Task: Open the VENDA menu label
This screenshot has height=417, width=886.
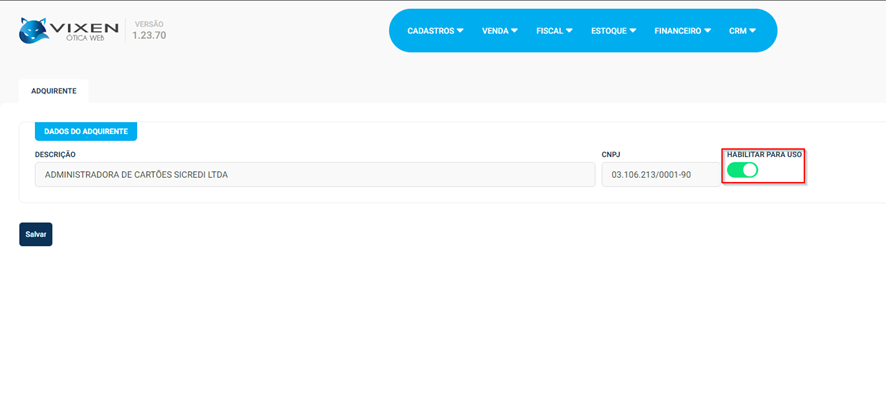Action: click(x=495, y=31)
